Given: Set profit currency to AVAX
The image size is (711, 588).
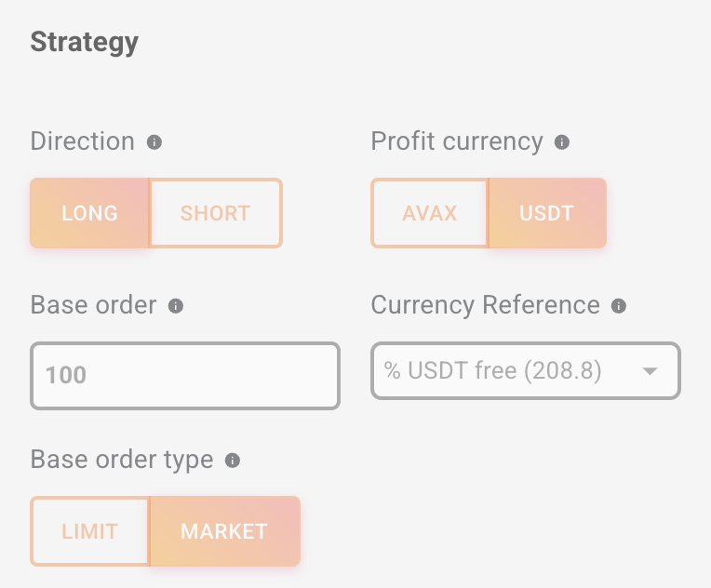Looking at the screenshot, I should pyautogui.click(x=429, y=213).
